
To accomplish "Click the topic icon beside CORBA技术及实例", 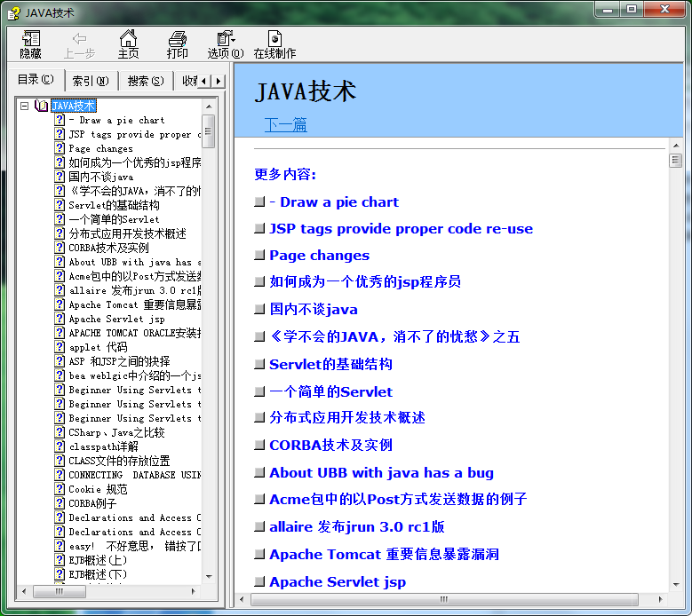I will [x=60, y=249].
